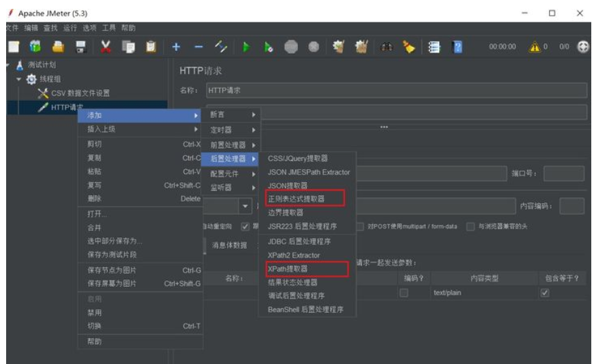Screen dimensions: 594x364
Task: Toggle the 包含等于? checkbox in parameter row
Action: (545, 293)
